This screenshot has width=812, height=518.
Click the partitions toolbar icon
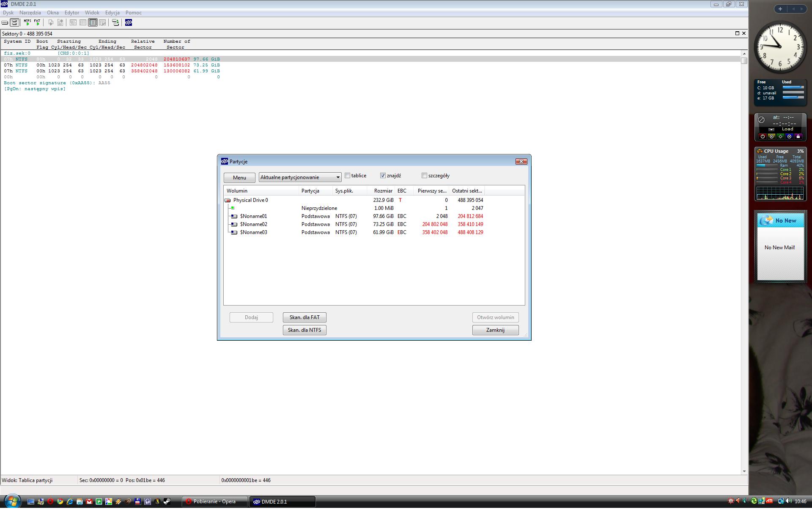click(14, 22)
